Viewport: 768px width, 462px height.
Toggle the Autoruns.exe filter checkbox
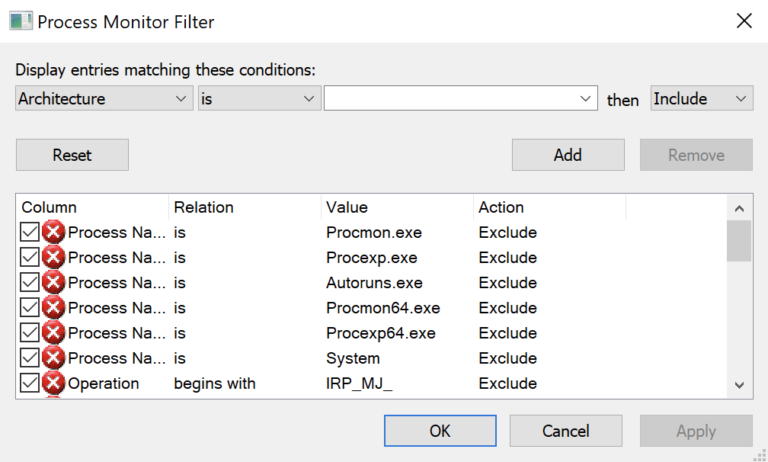click(x=30, y=283)
